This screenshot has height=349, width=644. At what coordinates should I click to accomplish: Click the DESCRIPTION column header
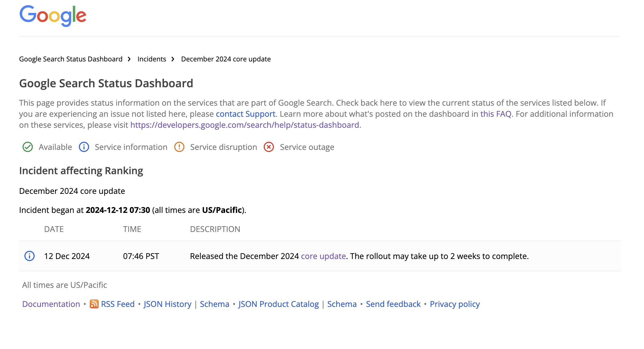coord(215,229)
